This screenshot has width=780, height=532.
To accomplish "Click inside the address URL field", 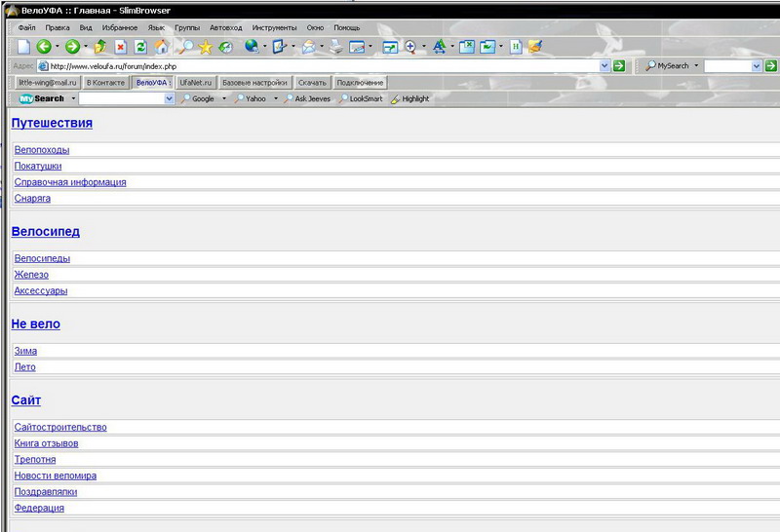I will pos(324,66).
